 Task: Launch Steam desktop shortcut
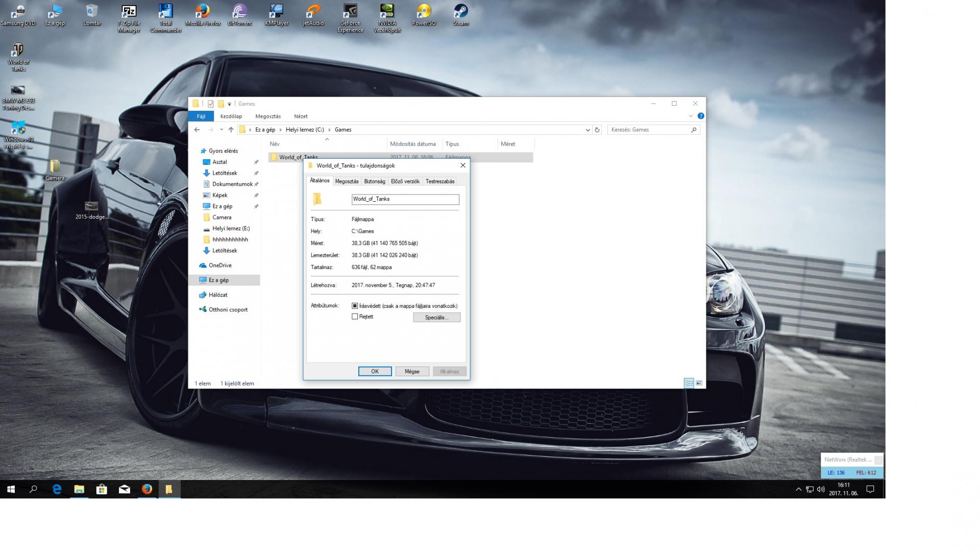[x=461, y=15]
